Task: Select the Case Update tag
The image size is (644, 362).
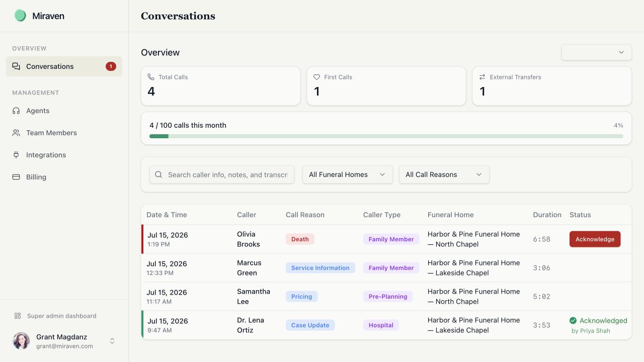Action: 310,325
